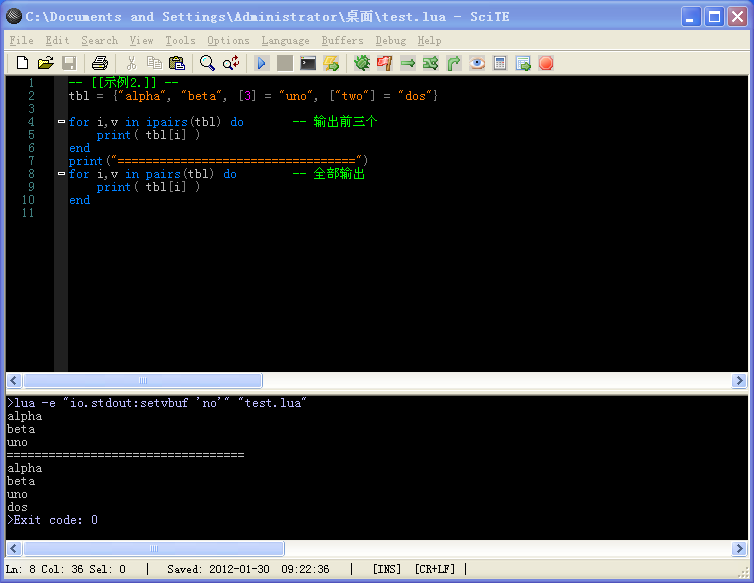Click the Open file folder icon
The width and height of the screenshot is (754, 583).
tap(45, 63)
